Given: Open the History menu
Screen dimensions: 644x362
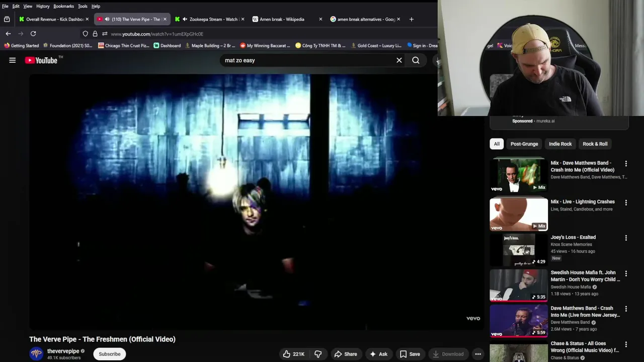Looking at the screenshot, I should point(43,6).
